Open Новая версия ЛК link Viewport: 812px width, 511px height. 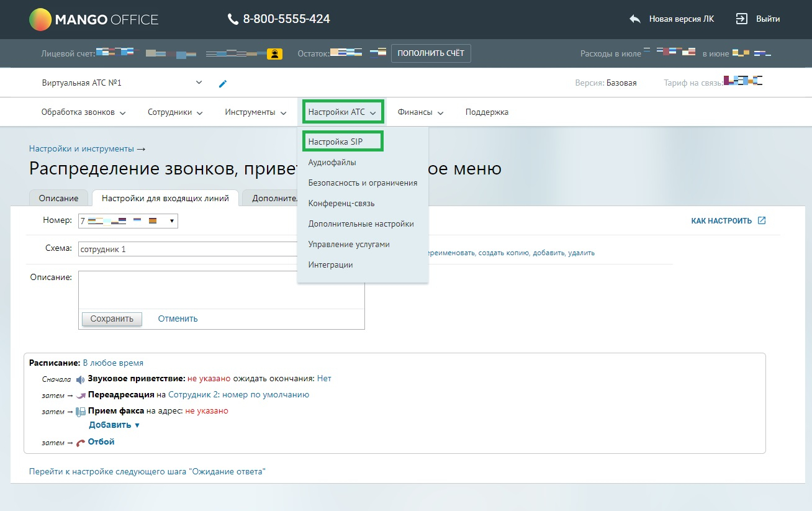coord(682,19)
